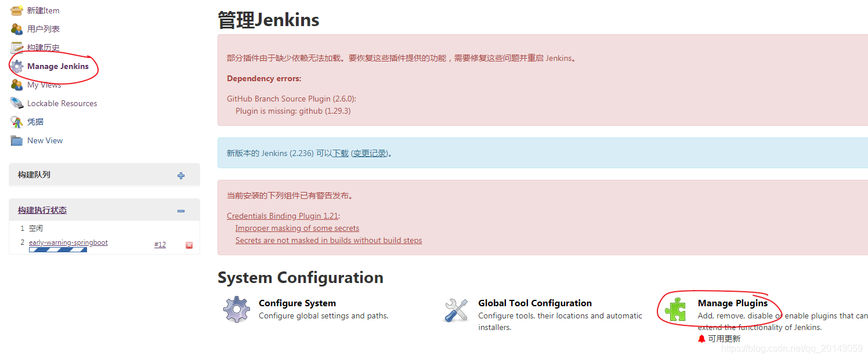Open Manage Plugins title link
Image resolution: width=868 pixels, height=359 pixels.
[733, 303]
